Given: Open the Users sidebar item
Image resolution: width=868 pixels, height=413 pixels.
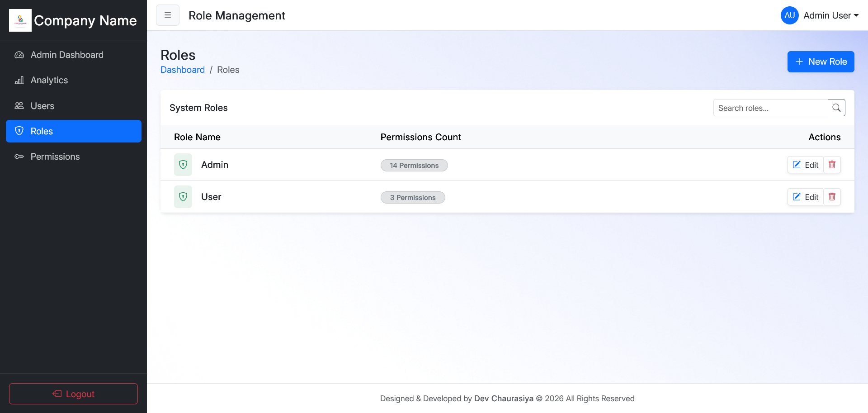Looking at the screenshot, I should pos(42,106).
